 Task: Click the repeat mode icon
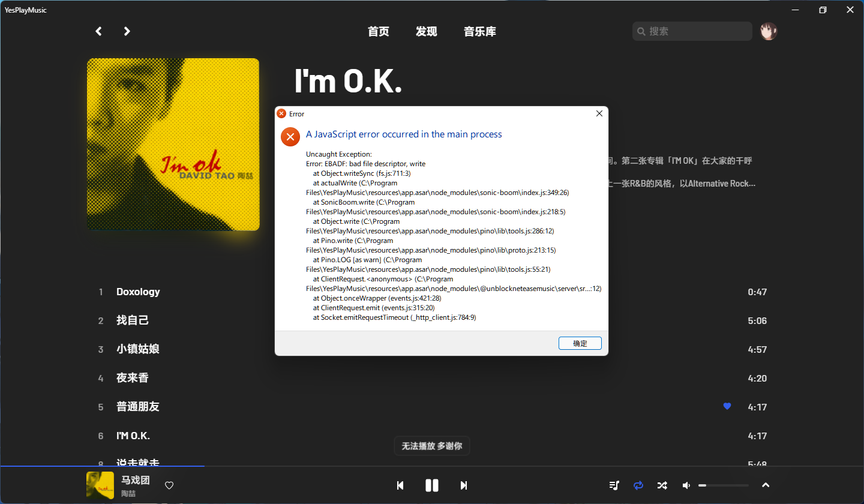point(638,485)
